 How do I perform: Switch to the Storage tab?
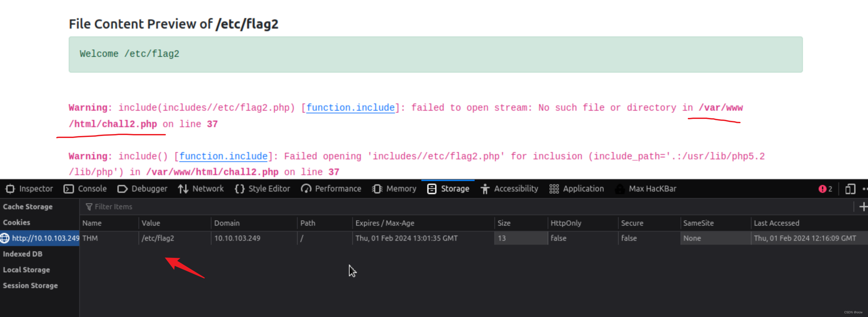coord(448,189)
